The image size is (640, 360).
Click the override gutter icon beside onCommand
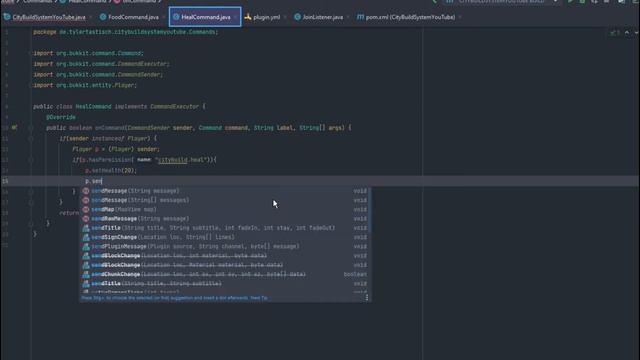pos(14,128)
